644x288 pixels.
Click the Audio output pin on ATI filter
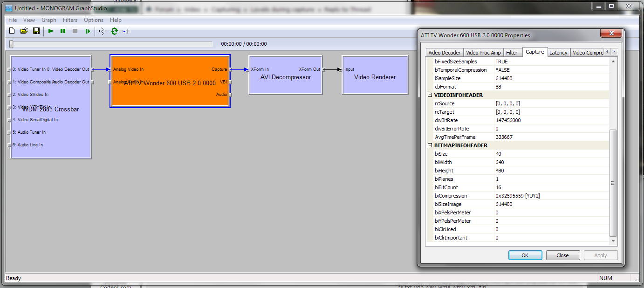[230, 95]
